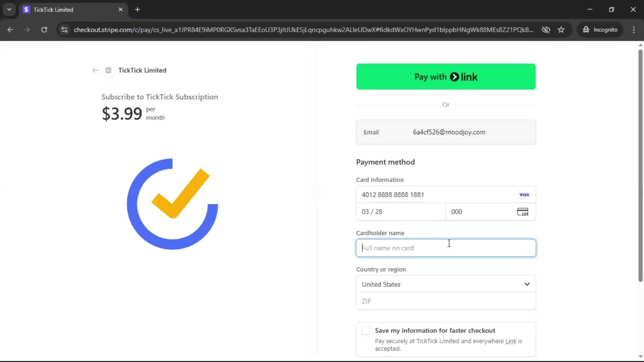Viewport: 644px width, 362px height.
Task: Click the Visa brand icon in card field
Action: pos(524,195)
